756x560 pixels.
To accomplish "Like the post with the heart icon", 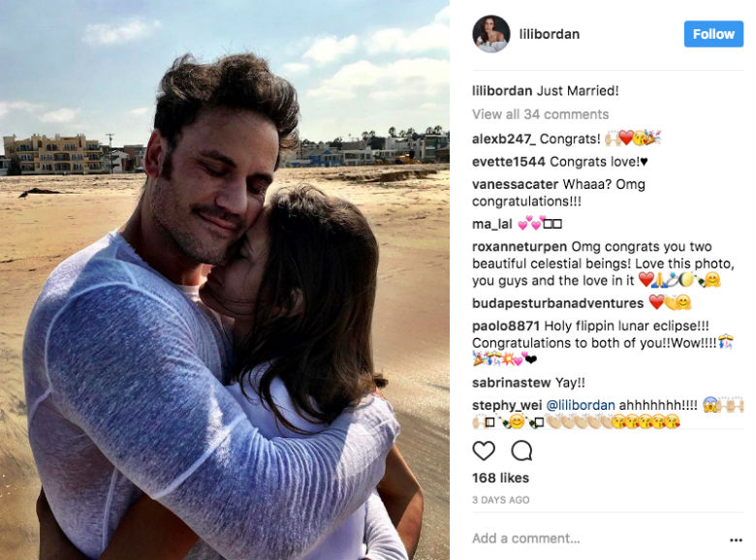I will pos(484,451).
